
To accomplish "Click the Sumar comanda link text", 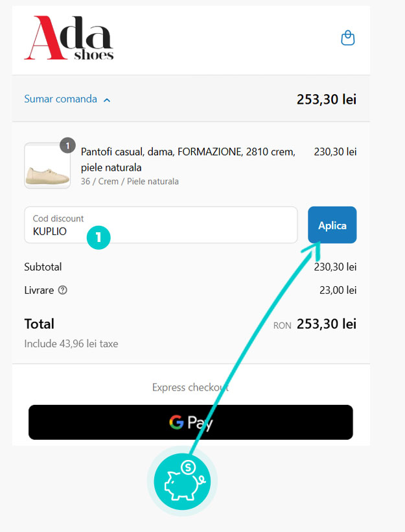I will 60,99.
